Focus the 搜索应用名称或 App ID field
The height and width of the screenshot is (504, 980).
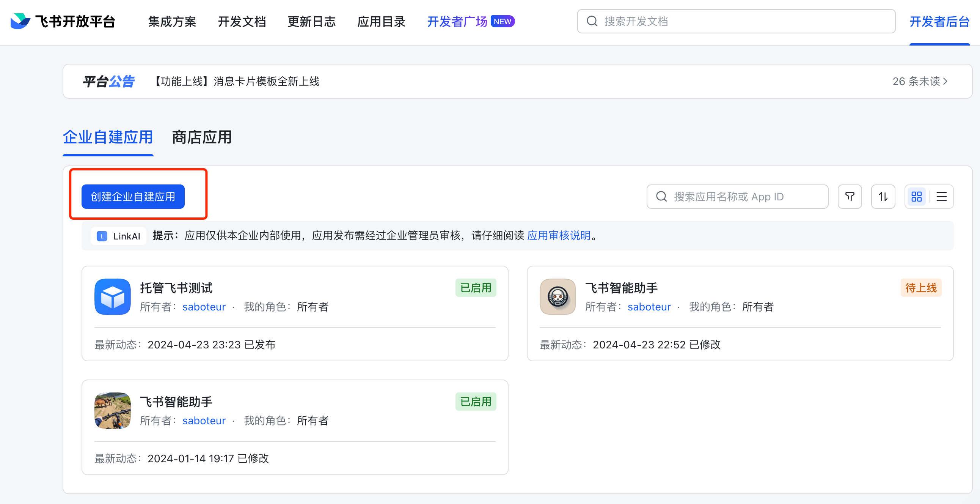(737, 197)
